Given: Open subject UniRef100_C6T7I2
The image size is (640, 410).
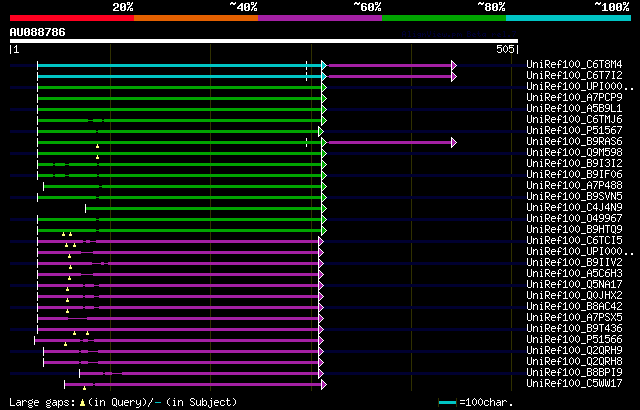Looking at the screenshot, I should click(x=574, y=75).
